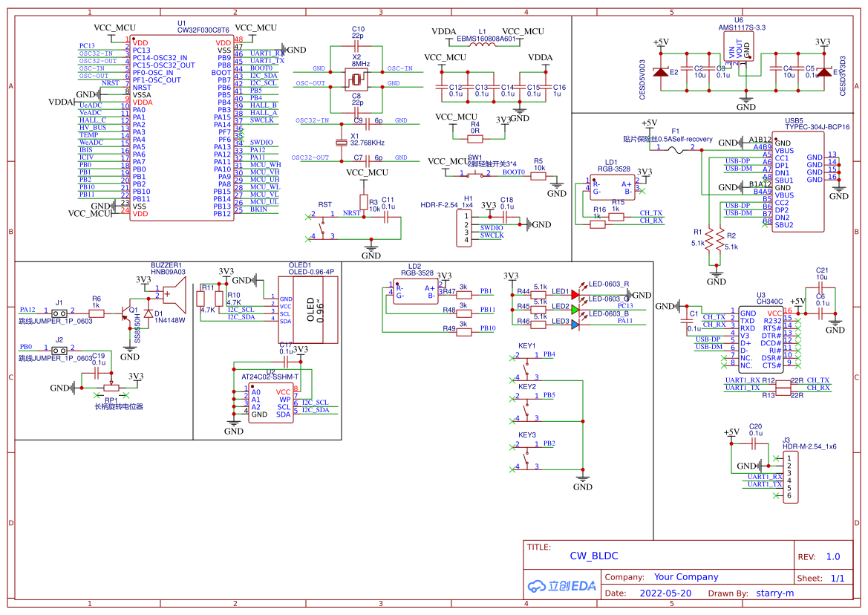This screenshot has height=615, width=868.
Task: Select the KEY1 push button switch
Action: coord(526,367)
